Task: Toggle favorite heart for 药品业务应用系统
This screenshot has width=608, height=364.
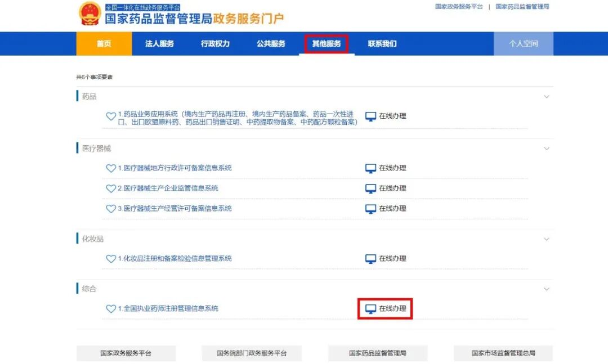Action: [x=111, y=116]
